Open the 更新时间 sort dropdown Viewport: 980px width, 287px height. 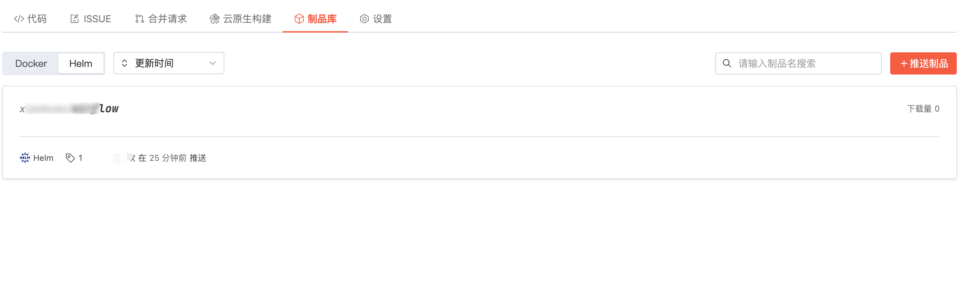169,63
